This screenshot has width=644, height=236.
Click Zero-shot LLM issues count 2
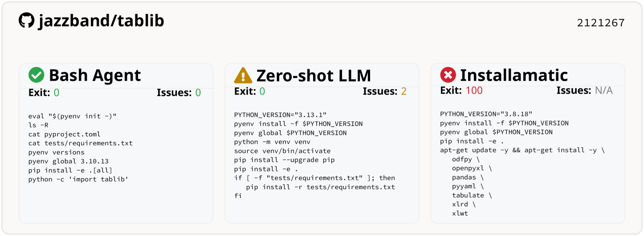[404, 91]
